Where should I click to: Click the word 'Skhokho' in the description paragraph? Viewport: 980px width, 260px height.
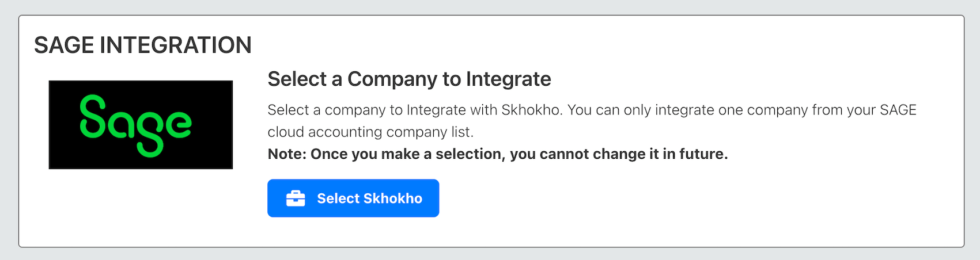(x=531, y=110)
